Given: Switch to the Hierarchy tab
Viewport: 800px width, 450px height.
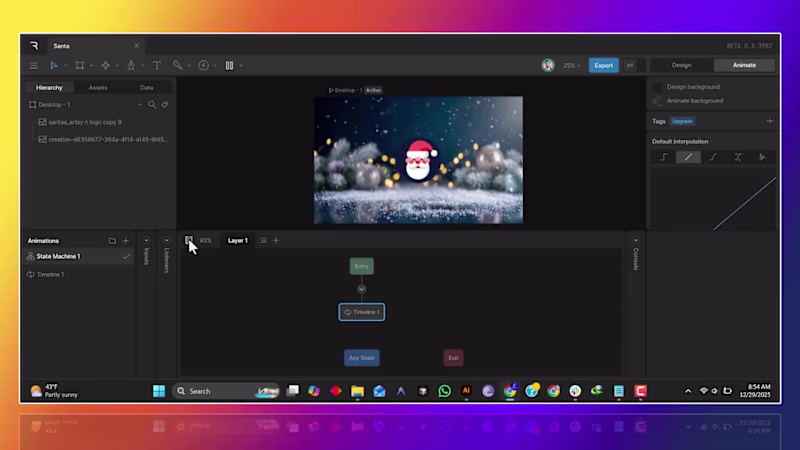Looking at the screenshot, I should (49, 88).
